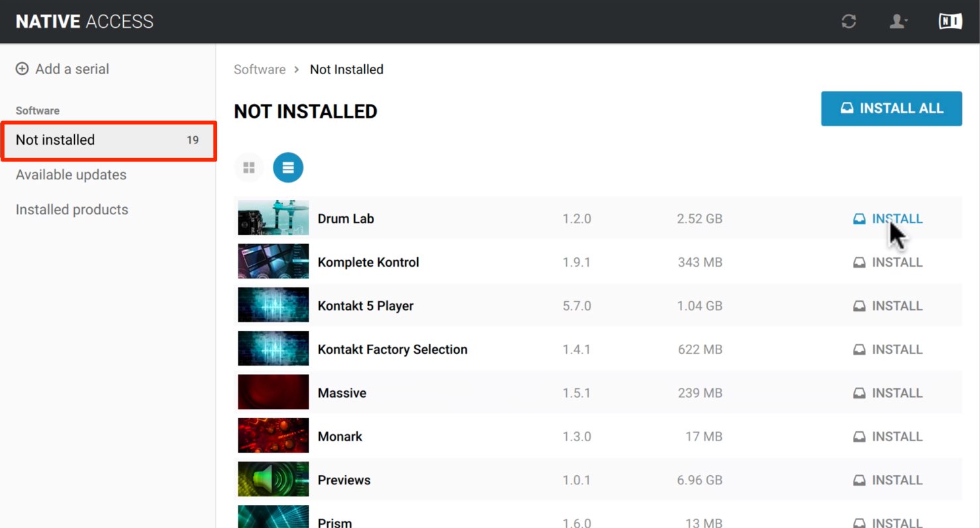Click the Massive product name
Viewport: 980px width, 528px height.
pyautogui.click(x=342, y=393)
